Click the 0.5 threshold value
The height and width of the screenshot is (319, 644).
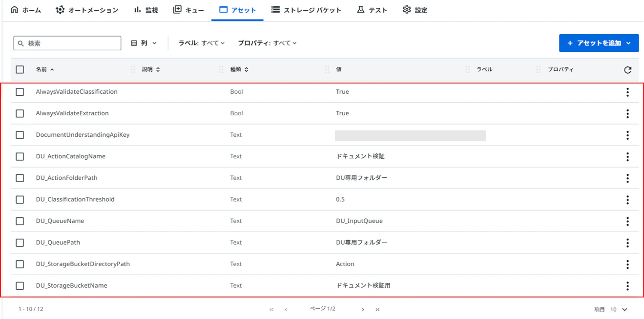click(340, 199)
